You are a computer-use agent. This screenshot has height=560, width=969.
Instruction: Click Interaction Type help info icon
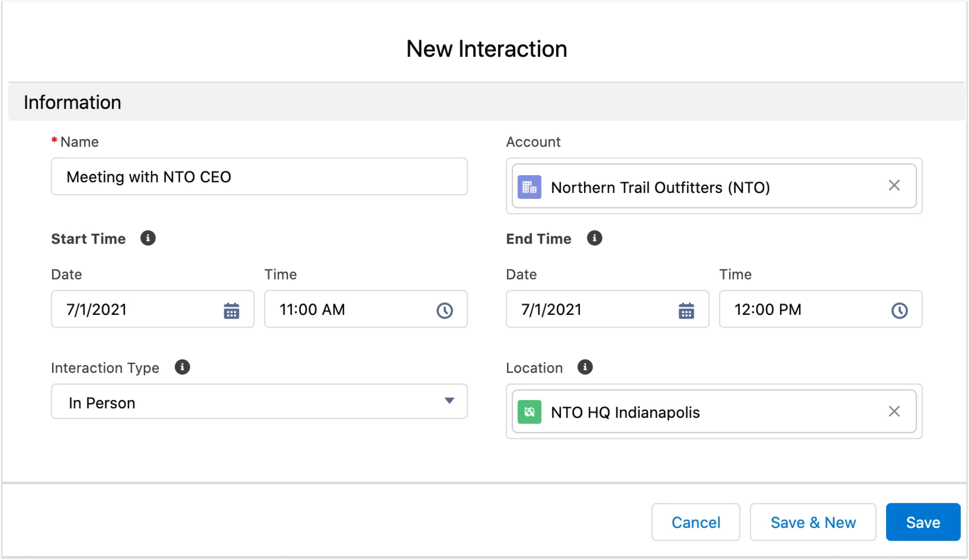(x=182, y=367)
